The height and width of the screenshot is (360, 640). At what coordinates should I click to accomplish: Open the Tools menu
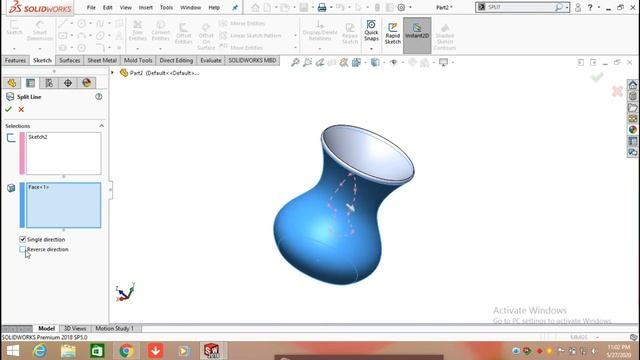(x=166, y=7)
